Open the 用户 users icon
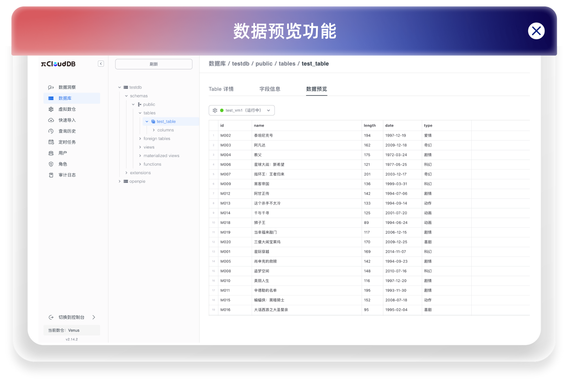Viewport: 570px width, 392px height. pos(51,153)
